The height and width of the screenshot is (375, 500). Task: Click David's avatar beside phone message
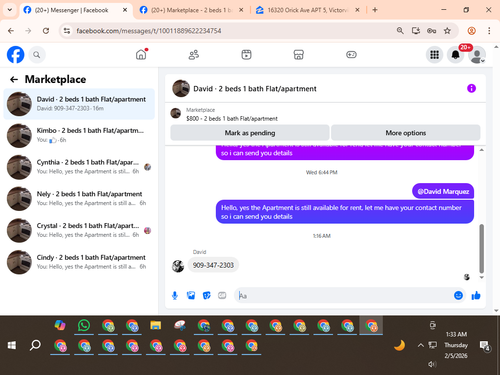178,266
